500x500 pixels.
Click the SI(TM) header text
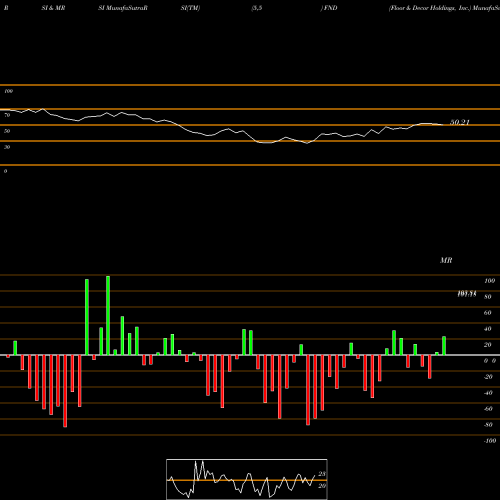click(190, 8)
